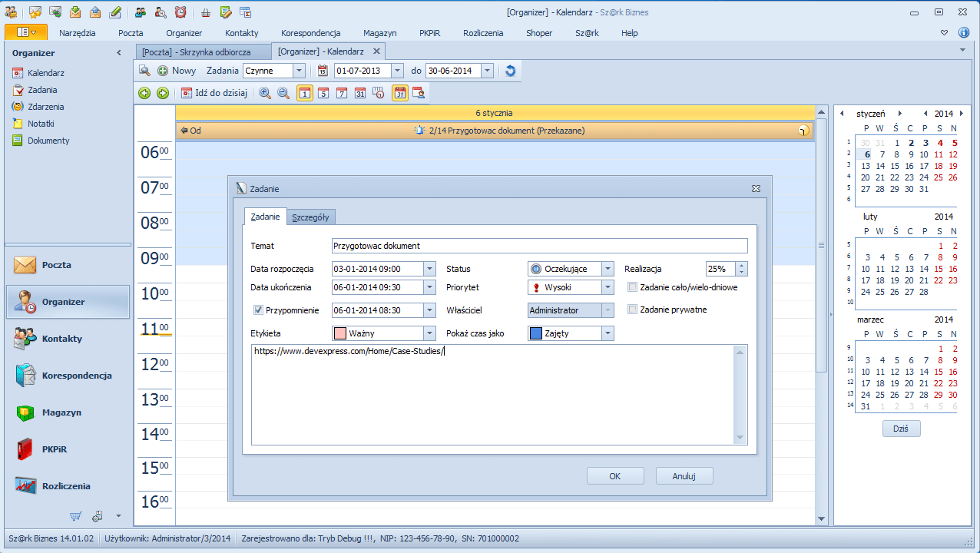Switch to 7-day week view icon
This screenshot has height=553, width=980.
[x=341, y=93]
